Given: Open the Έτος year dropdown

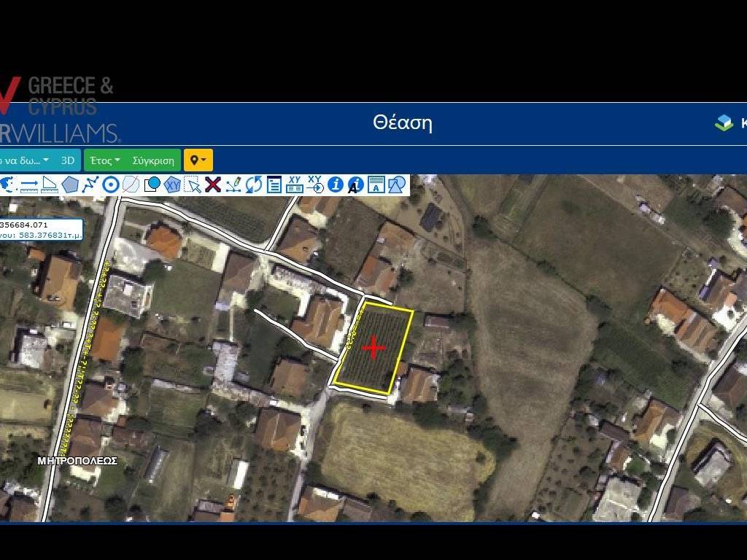Looking at the screenshot, I should coord(105,160).
